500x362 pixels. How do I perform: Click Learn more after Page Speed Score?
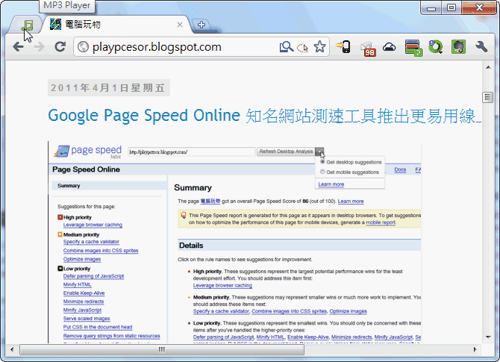click(x=351, y=201)
